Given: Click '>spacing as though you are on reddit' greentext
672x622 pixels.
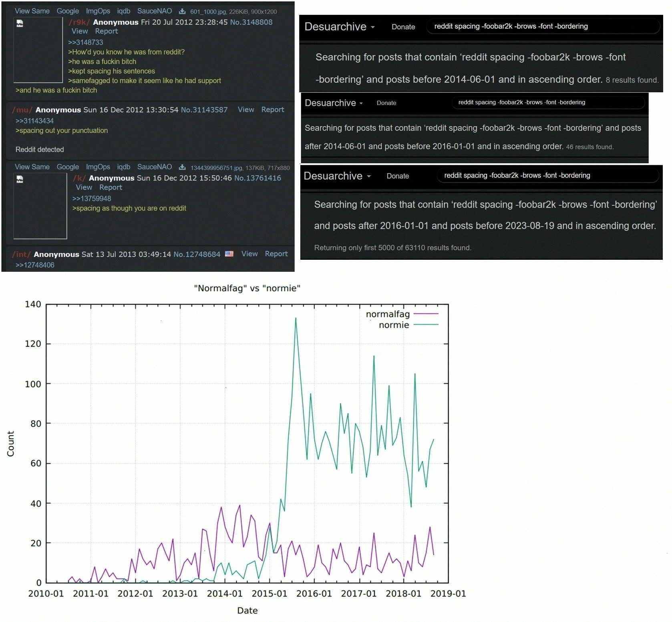Looking at the screenshot, I should coord(129,208).
